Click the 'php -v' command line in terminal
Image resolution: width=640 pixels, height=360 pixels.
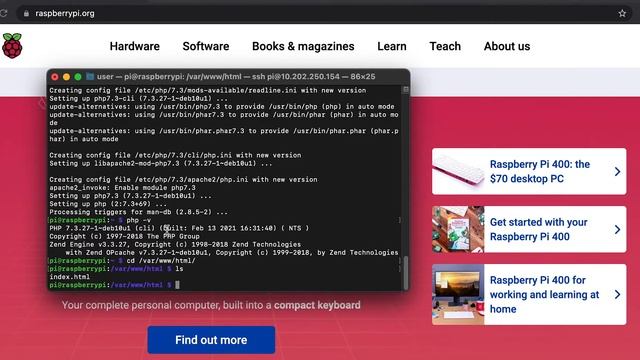(139, 220)
